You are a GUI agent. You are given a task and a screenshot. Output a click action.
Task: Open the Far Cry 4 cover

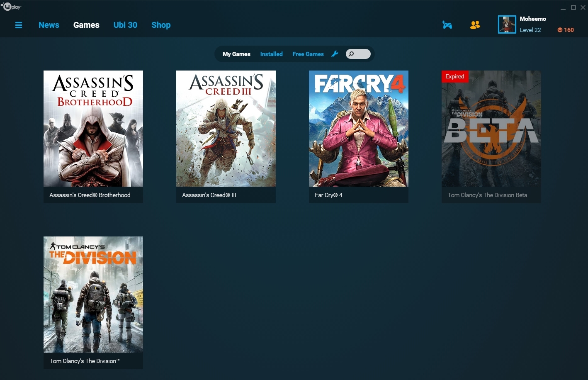point(359,129)
